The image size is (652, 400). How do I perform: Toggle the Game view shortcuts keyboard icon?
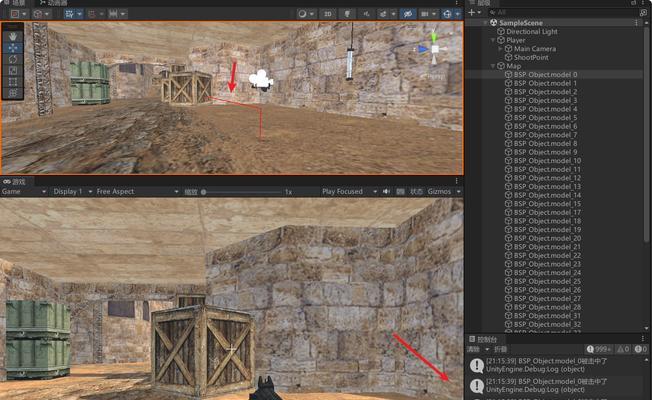(400, 192)
